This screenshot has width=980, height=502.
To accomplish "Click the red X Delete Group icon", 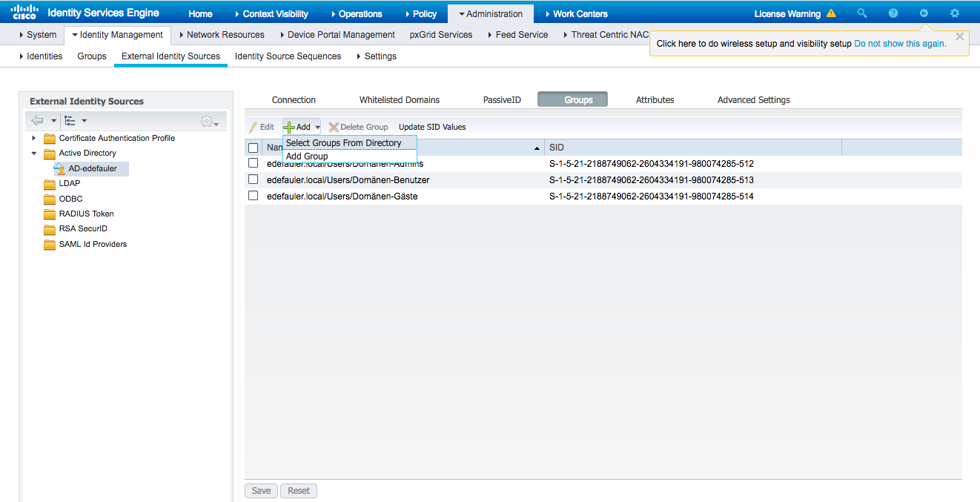I will point(334,128).
